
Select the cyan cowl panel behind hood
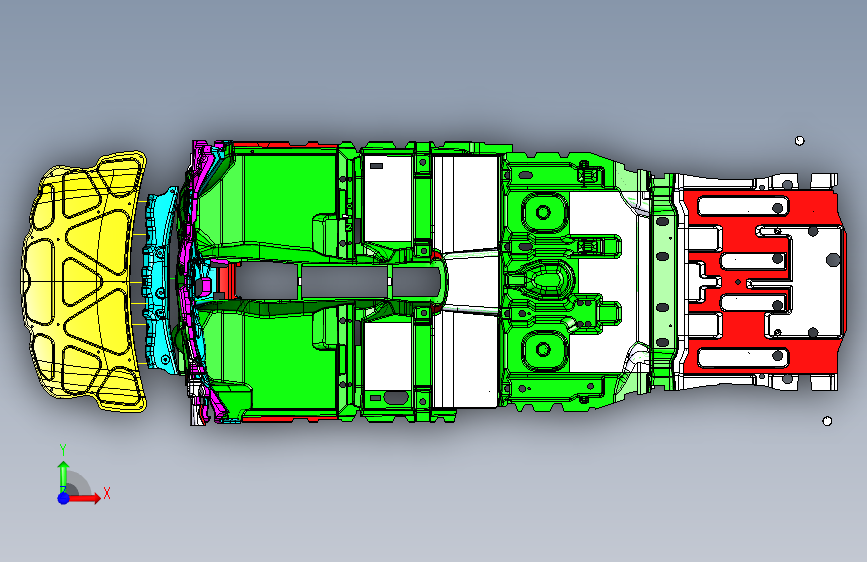(160, 279)
